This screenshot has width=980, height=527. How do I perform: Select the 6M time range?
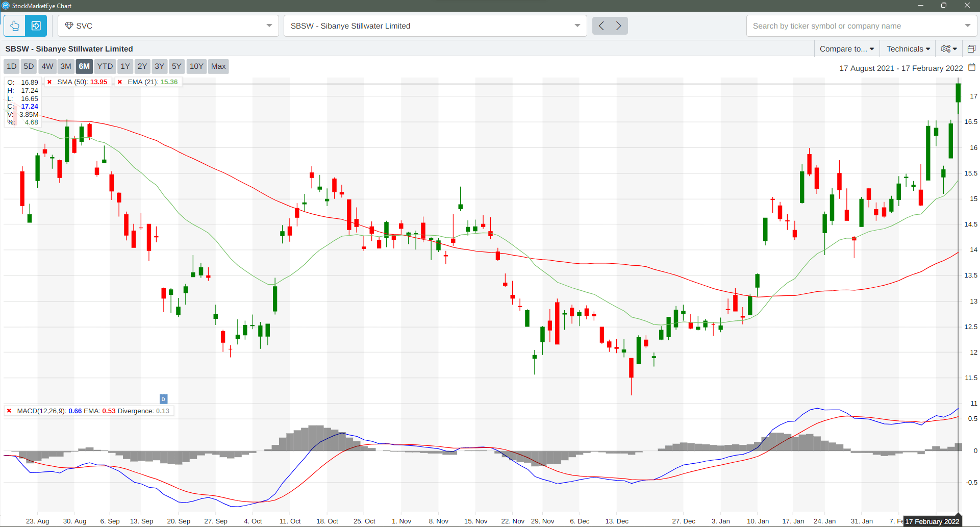tap(84, 66)
